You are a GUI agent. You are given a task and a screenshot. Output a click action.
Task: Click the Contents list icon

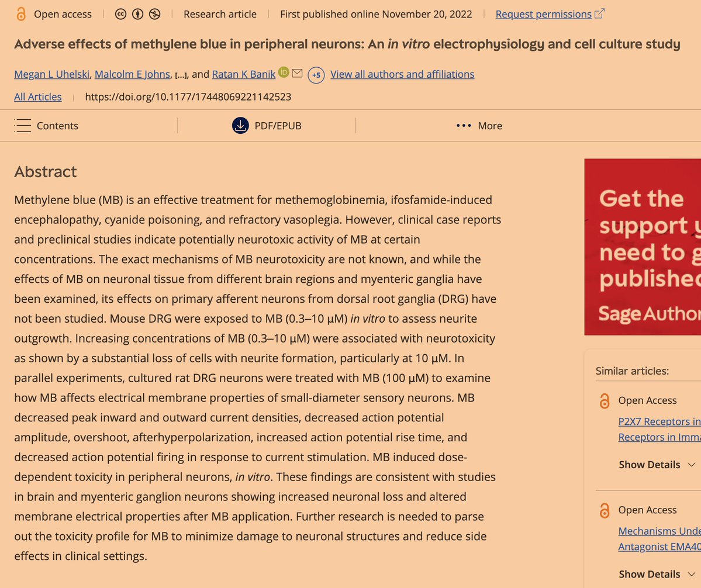[x=22, y=126]
